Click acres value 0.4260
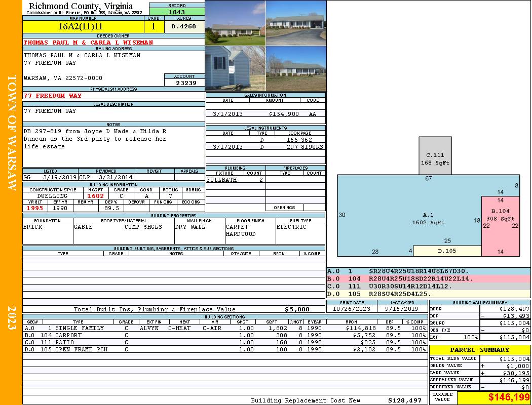 [183, 26]
